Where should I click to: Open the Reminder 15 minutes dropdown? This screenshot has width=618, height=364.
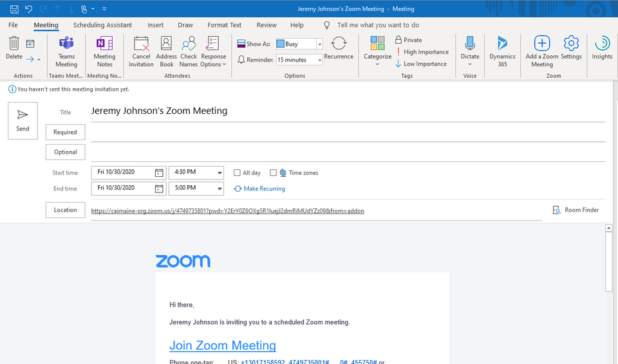point(320,60)
